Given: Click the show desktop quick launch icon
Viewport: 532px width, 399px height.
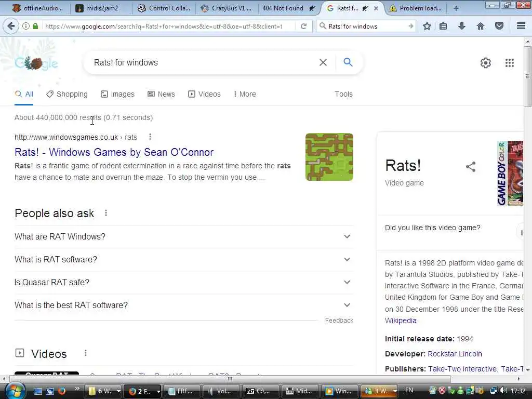Looking at the screenshot, I should [x=37, y=391].
